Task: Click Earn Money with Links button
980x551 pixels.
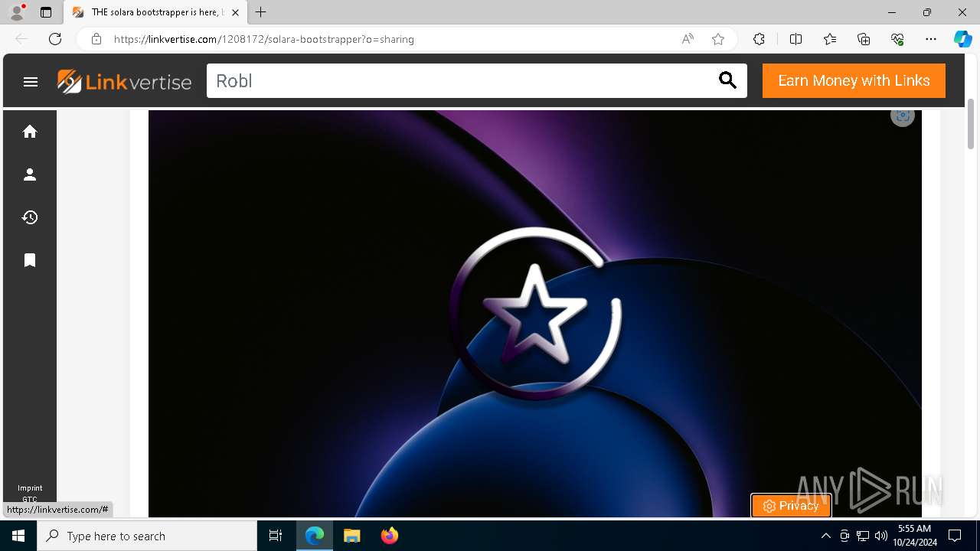Action: pyautogui.click(x=854, y=80)
